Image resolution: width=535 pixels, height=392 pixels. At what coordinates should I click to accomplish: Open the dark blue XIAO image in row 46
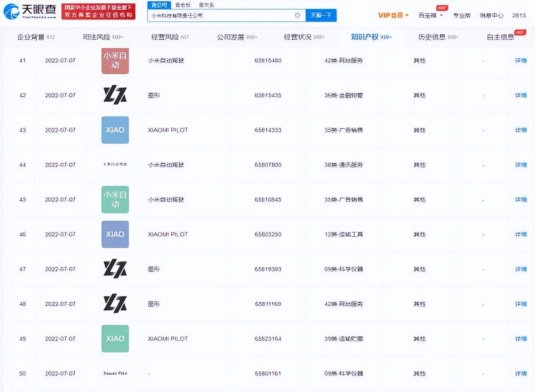click(x=115, y=234)
